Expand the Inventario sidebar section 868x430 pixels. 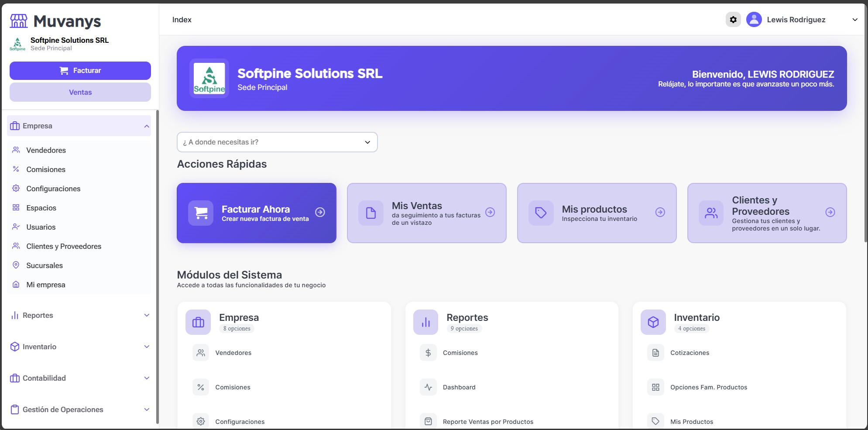coord(147,347)
